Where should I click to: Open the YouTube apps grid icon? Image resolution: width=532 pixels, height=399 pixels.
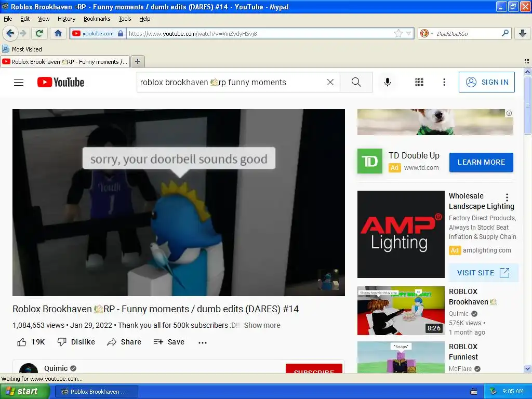[x=419, y=82]
